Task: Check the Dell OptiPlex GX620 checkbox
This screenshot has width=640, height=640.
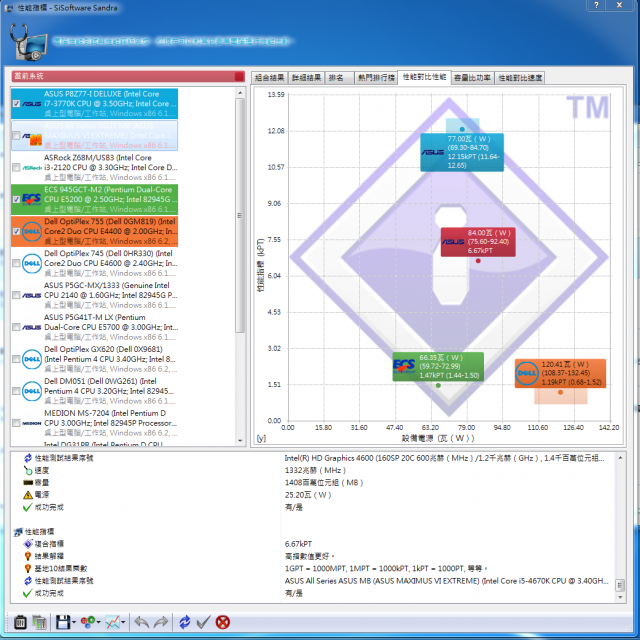Action: coord(16,359)
